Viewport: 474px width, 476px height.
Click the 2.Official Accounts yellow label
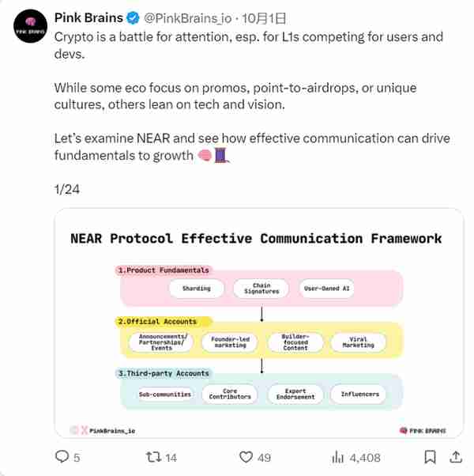pos(164,322)
